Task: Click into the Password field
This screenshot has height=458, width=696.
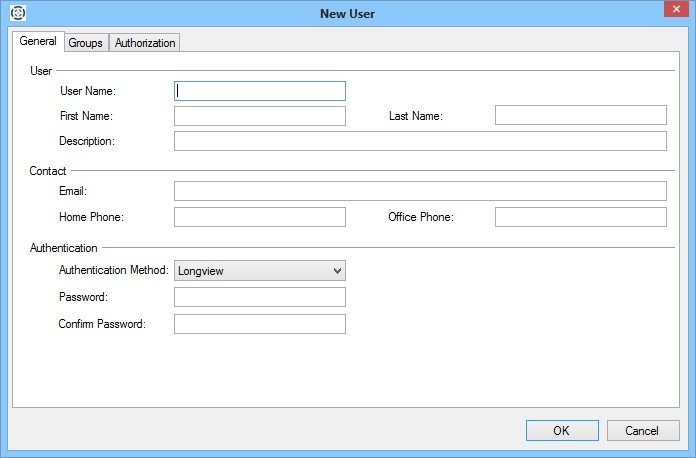Action: 260,297
